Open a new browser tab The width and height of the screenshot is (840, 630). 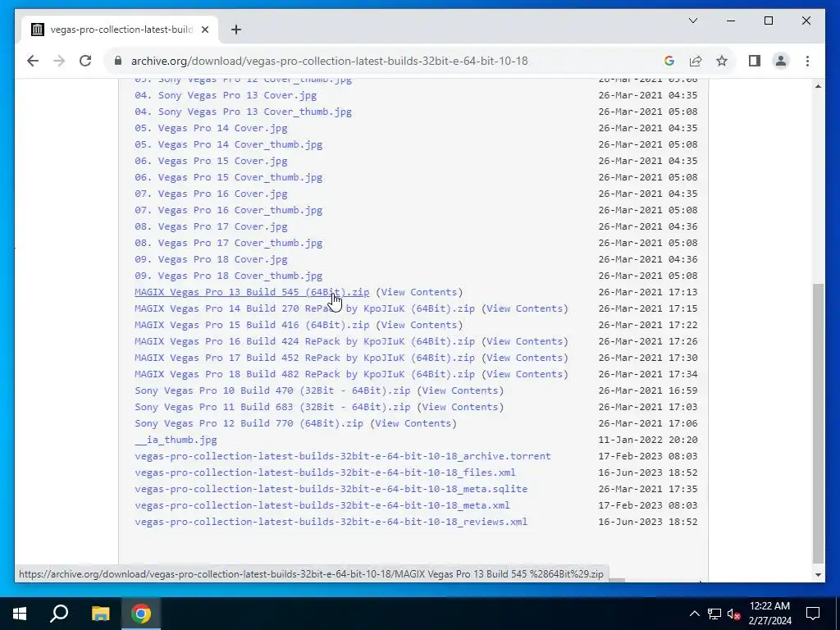235,30
